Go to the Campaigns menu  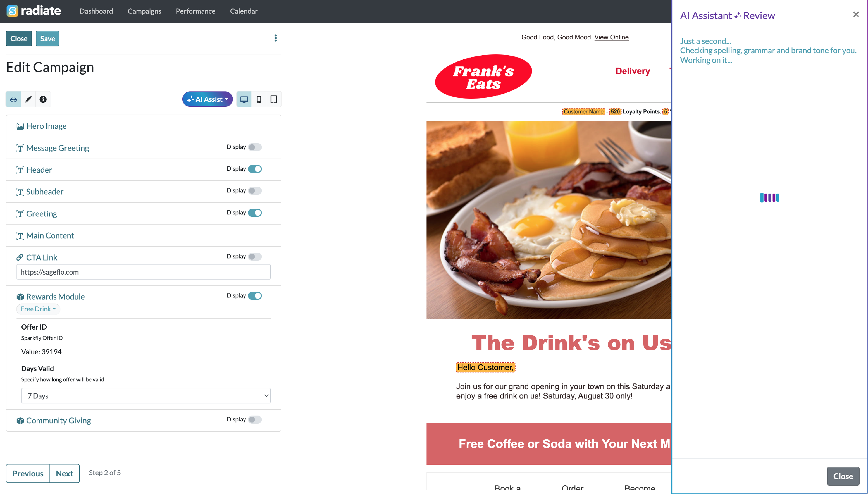coord(144,11)
